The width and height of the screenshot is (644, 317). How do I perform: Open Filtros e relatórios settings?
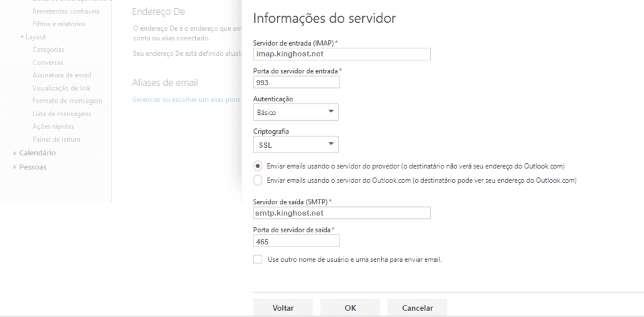coord(59,24)
